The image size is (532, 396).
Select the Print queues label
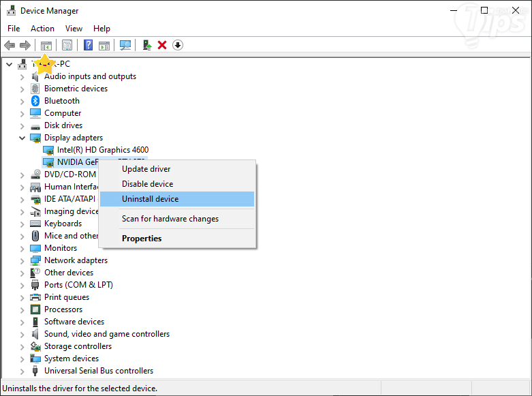point(67,297)
